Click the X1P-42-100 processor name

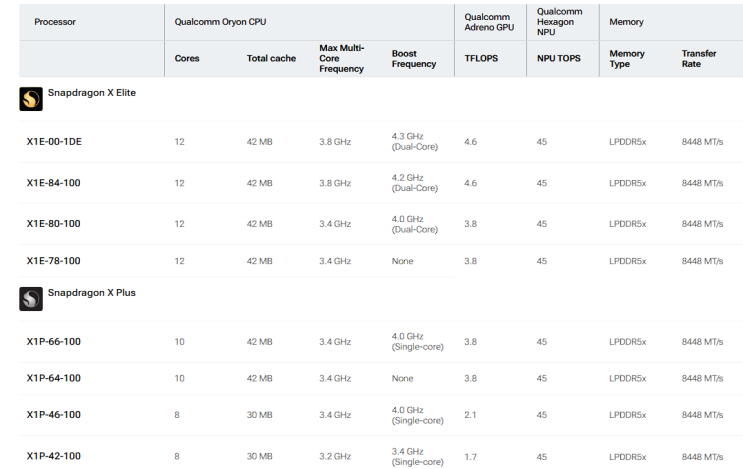click(x=54, y=456)
